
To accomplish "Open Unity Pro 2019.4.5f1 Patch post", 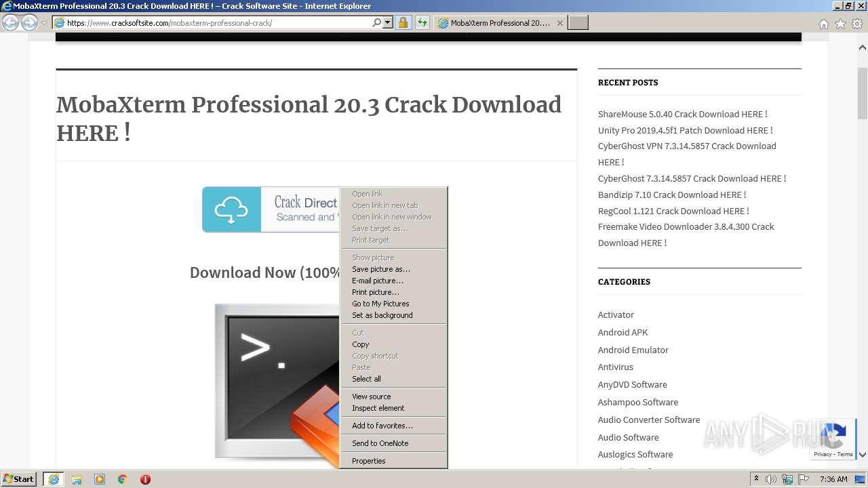I will click(686, 130).
